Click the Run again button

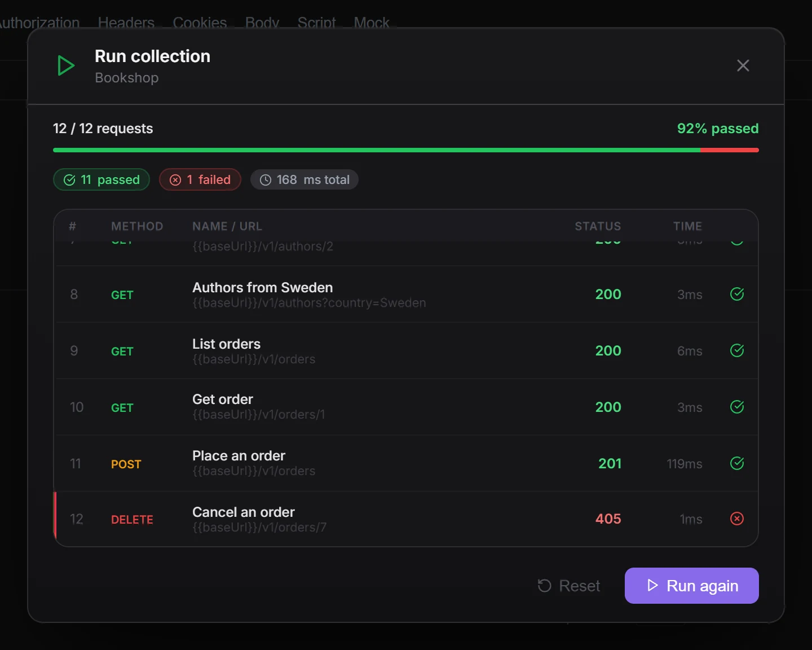click(x=691, y=586)
